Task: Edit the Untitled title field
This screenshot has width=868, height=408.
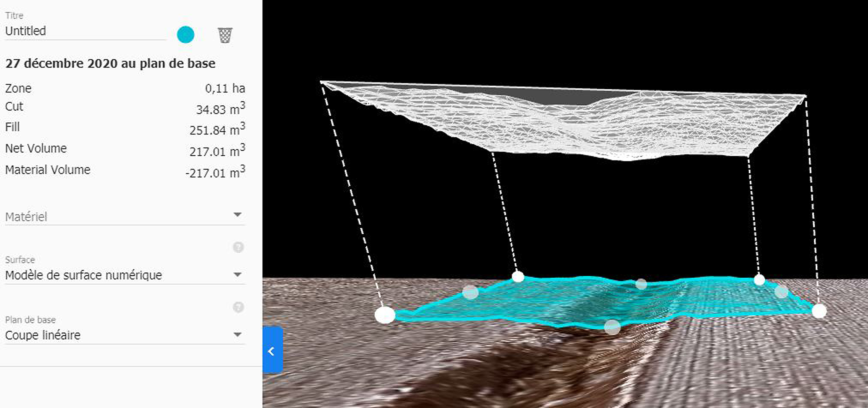Action: tap(85, 31)
